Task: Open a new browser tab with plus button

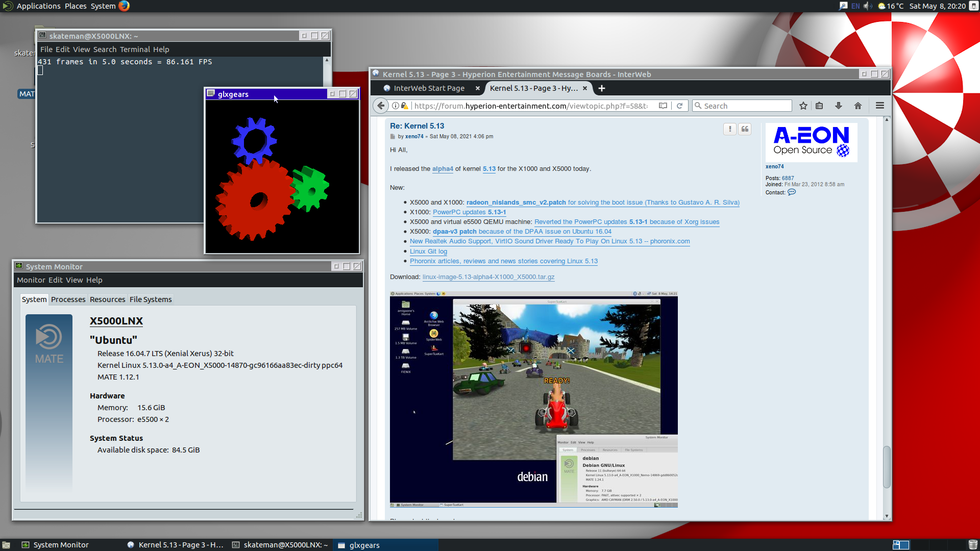Action: [602, 88]
